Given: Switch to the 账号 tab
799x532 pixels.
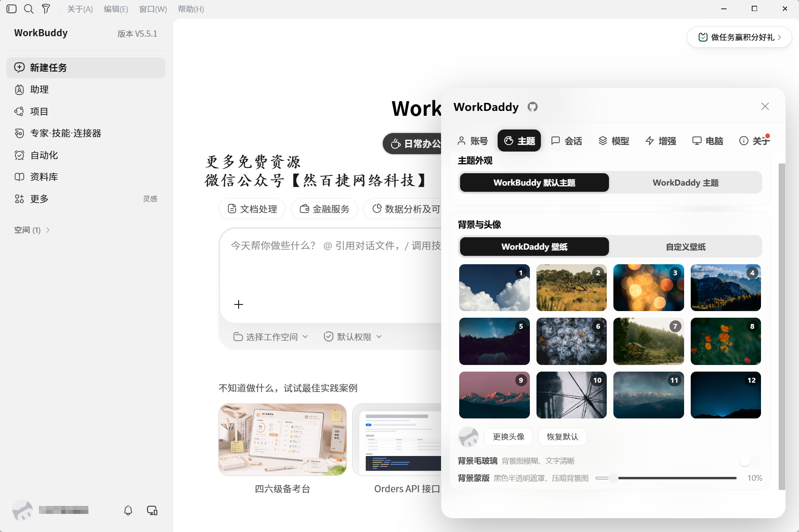Looking at the screenshot, I should tap(472, 141).
